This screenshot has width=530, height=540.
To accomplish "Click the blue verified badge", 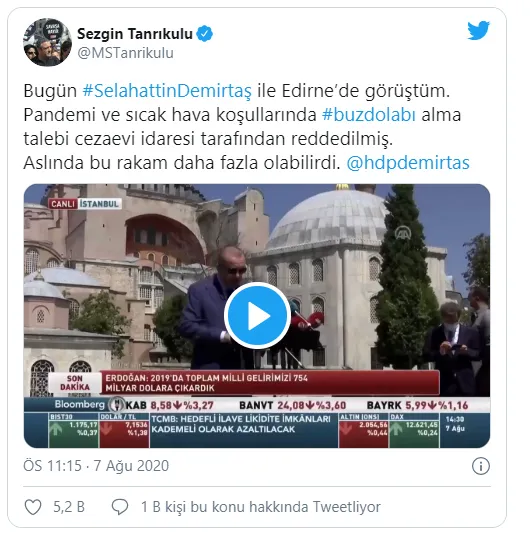I will click(205, 34).
